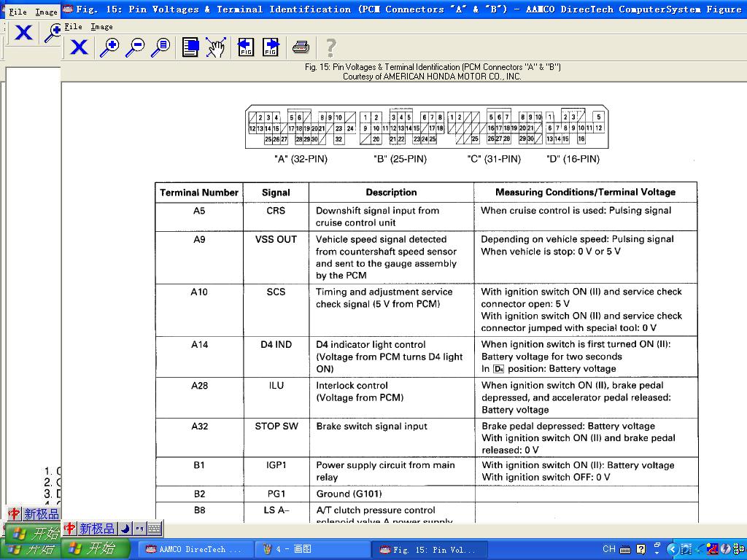The width and height of the screenshot is (747, 560).
Task: Expand hidden system tray icons with arrow
Action: [x=671, y=549]
